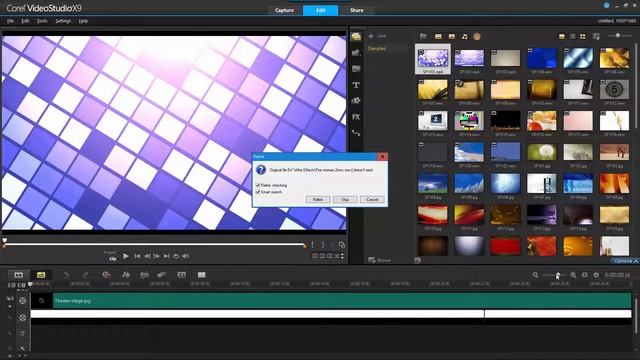640x360 pixels.
Task: Open the Auto Music icon
Action: pyautogui.click(x=144, y=275)
